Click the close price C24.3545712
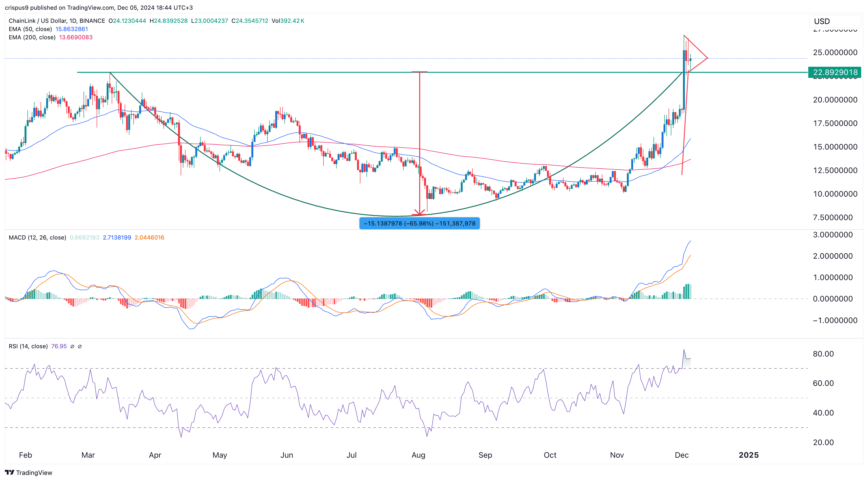This screenshot has width=868, height=481. tap(250, 21)
